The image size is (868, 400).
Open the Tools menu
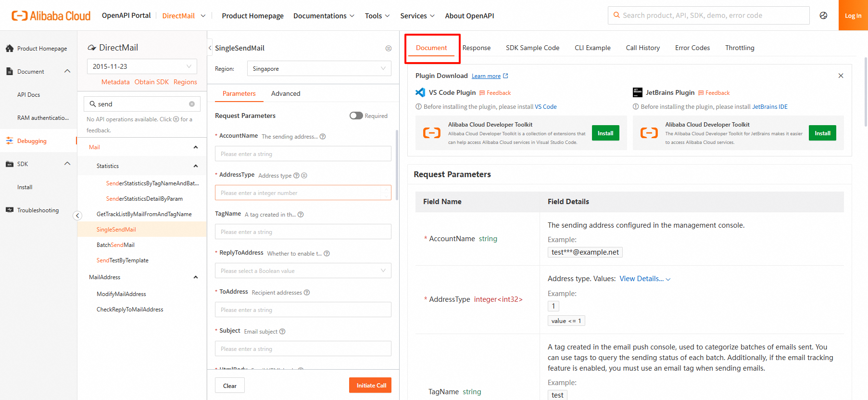(377, 16)
